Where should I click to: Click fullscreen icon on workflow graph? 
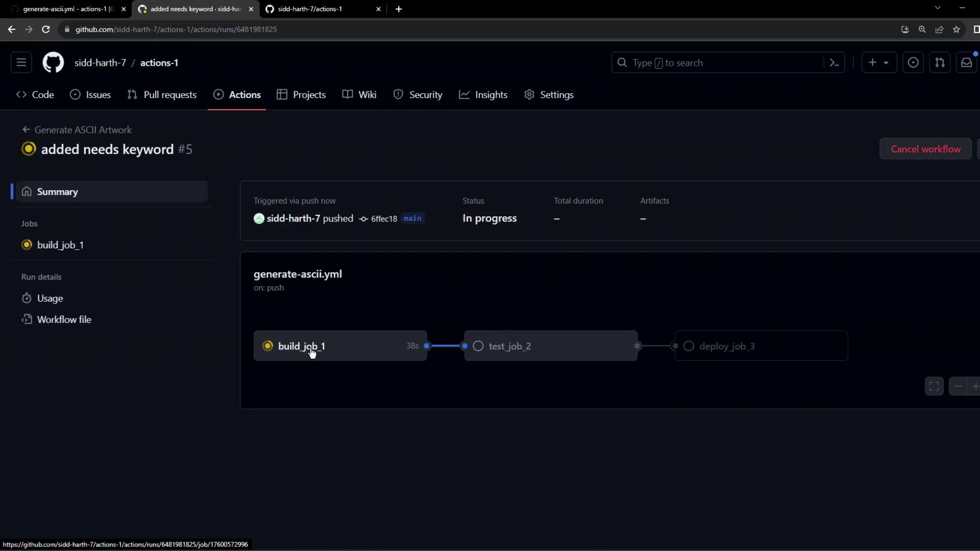tap(934, 386)
